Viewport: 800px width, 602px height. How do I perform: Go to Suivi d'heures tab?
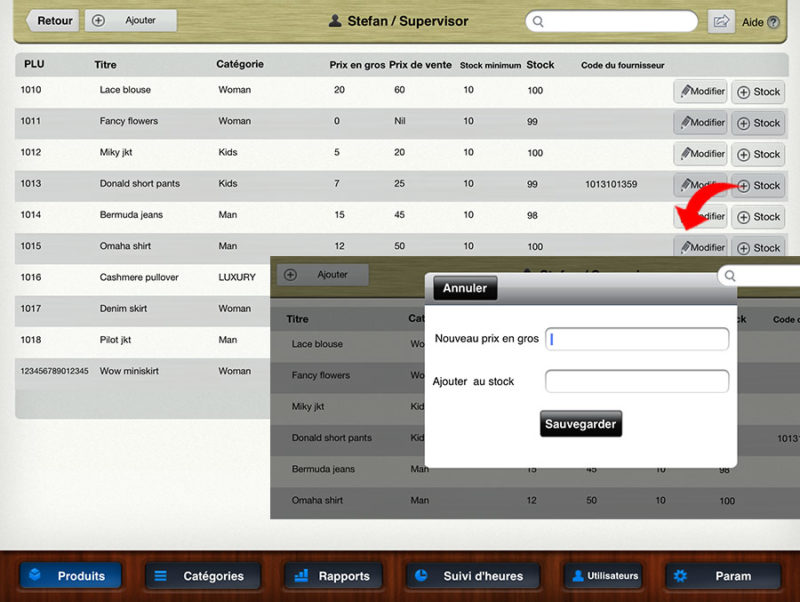[471, 576]
